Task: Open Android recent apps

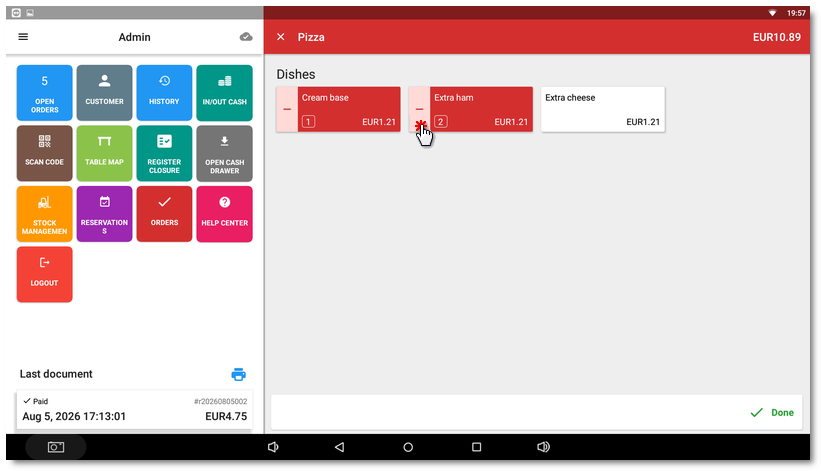Action: [476, 447]
